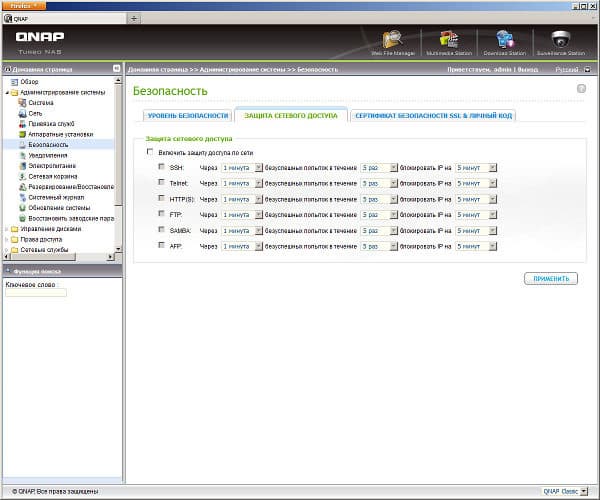Click the Выход logout link
Screen dimensions: 600x500
tap(528, 69)
